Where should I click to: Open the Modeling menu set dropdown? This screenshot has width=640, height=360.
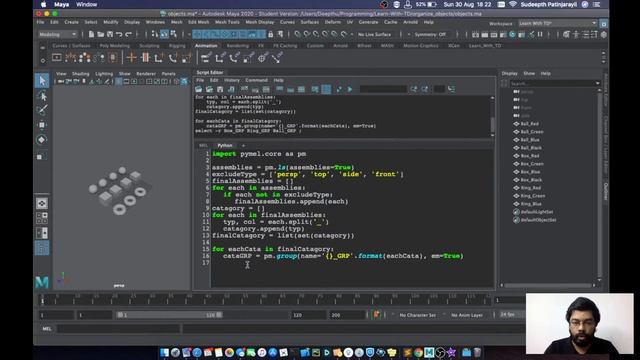pyautogui.click(x=58, y=34)
